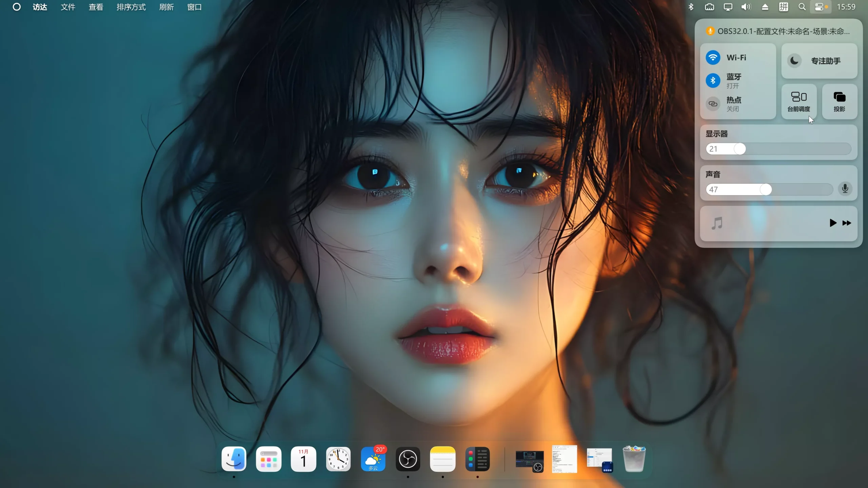Open the Trash from the dock
The image size is (868, 488).
pos(634,459)
